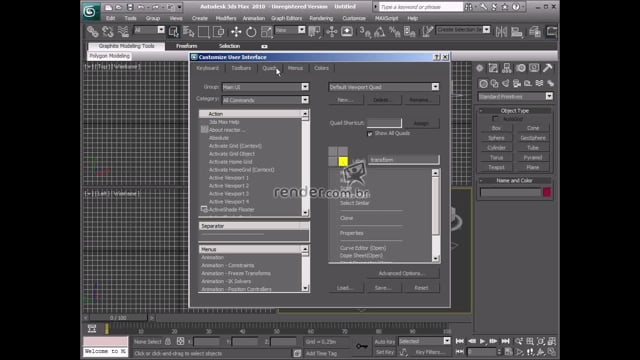Open the Motion command panel tab
This screenshot has height=360, width=640.
[520, 68]
